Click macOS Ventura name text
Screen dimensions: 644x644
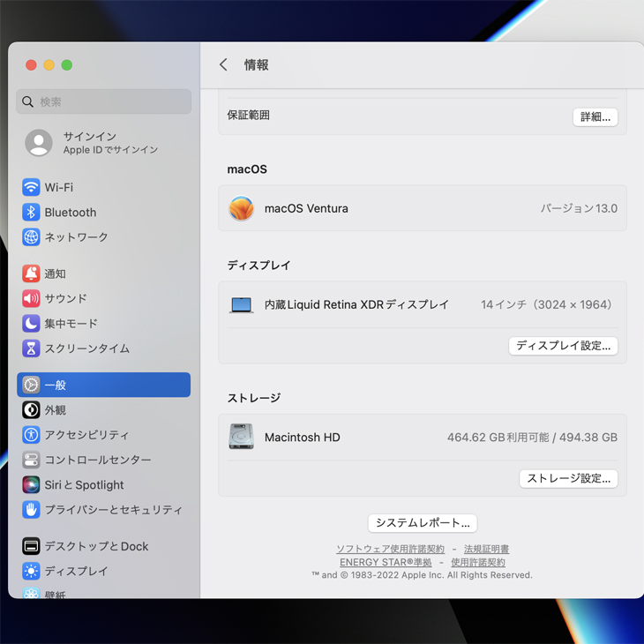(306, 208)
